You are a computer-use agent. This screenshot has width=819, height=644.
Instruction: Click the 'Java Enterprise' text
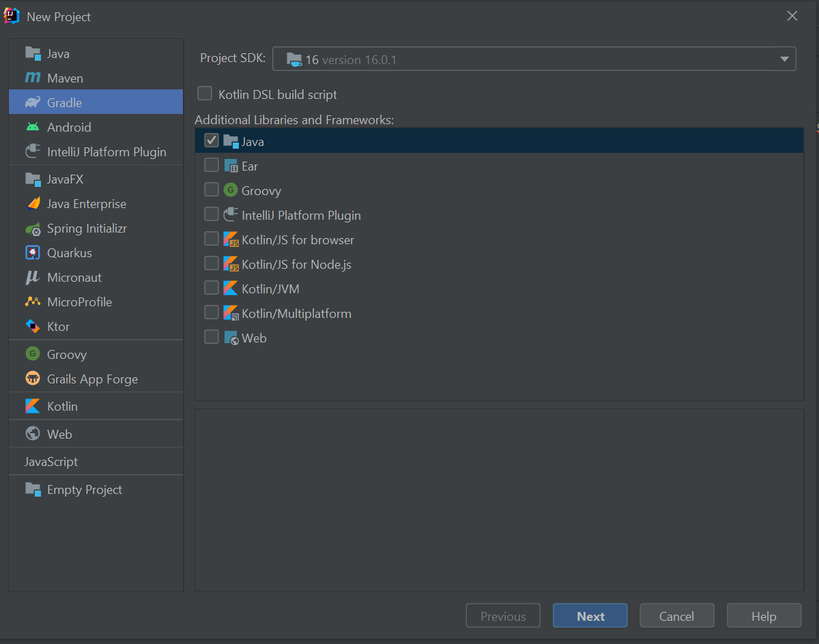(87, 203)
